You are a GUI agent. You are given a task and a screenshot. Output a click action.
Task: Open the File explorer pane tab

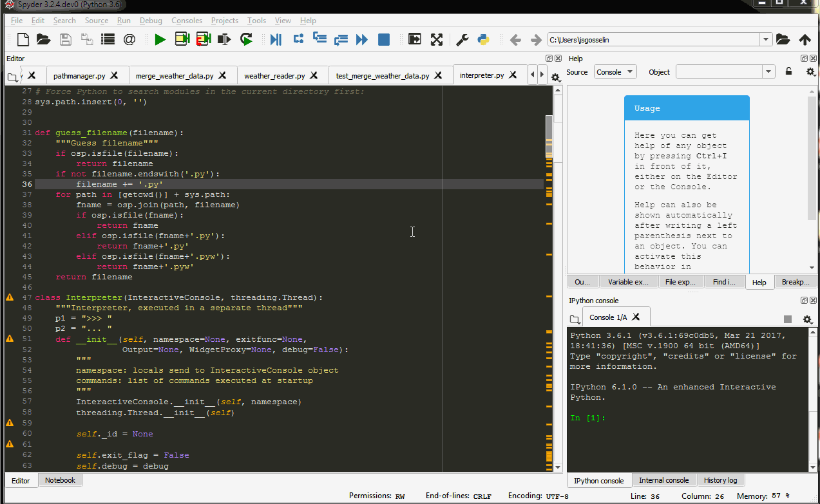680,282
